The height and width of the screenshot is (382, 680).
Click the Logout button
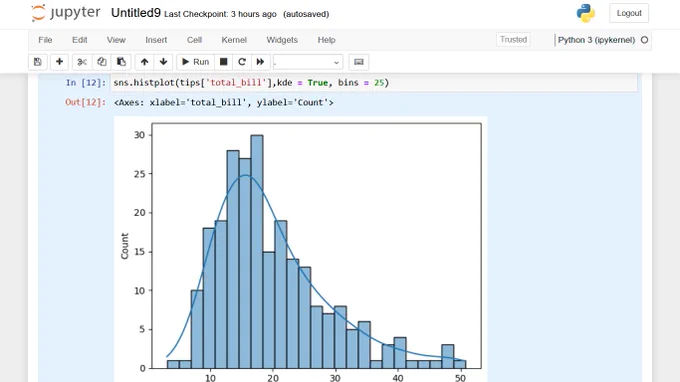tap(629, 13)
